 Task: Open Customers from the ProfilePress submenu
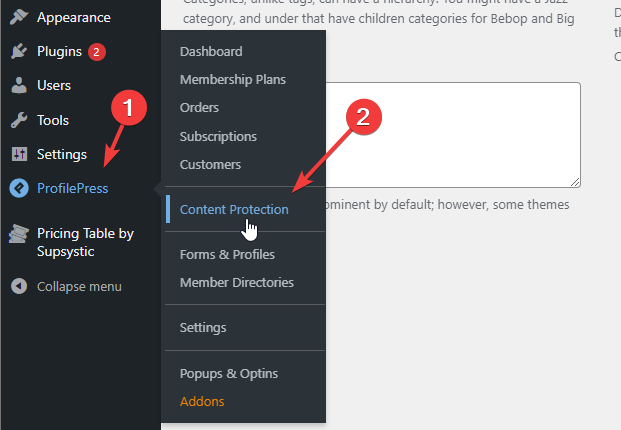210,165
